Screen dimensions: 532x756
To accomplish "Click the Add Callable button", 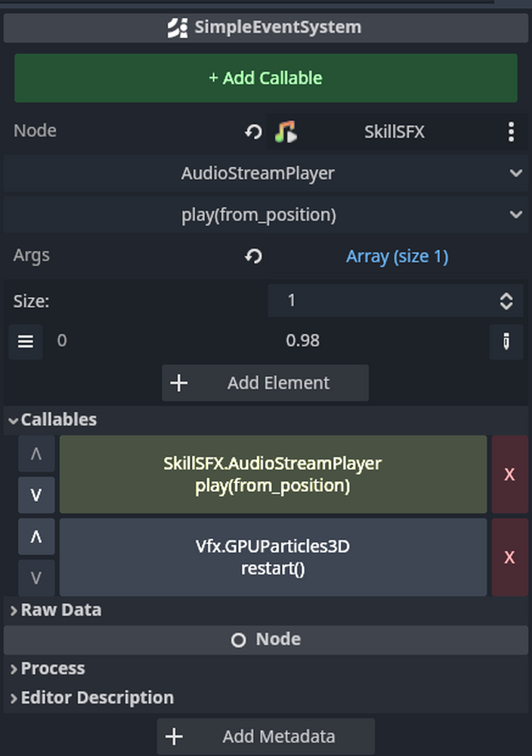I will pos(265,78).
